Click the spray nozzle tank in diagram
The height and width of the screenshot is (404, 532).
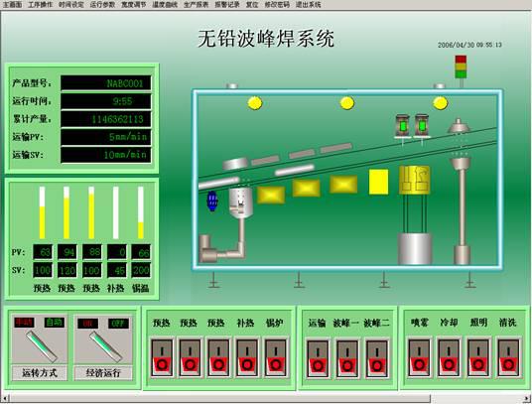click(x=240, y=202)
